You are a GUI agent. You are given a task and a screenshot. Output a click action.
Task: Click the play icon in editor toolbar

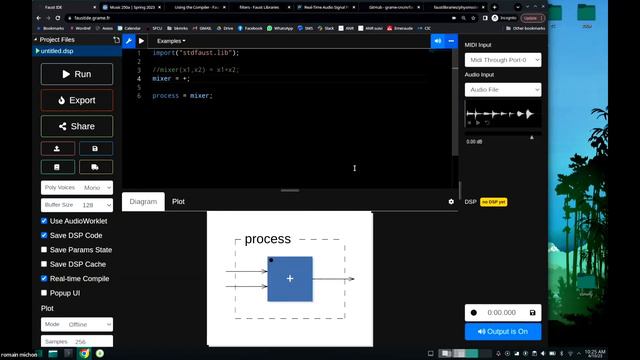pos(141,41)
